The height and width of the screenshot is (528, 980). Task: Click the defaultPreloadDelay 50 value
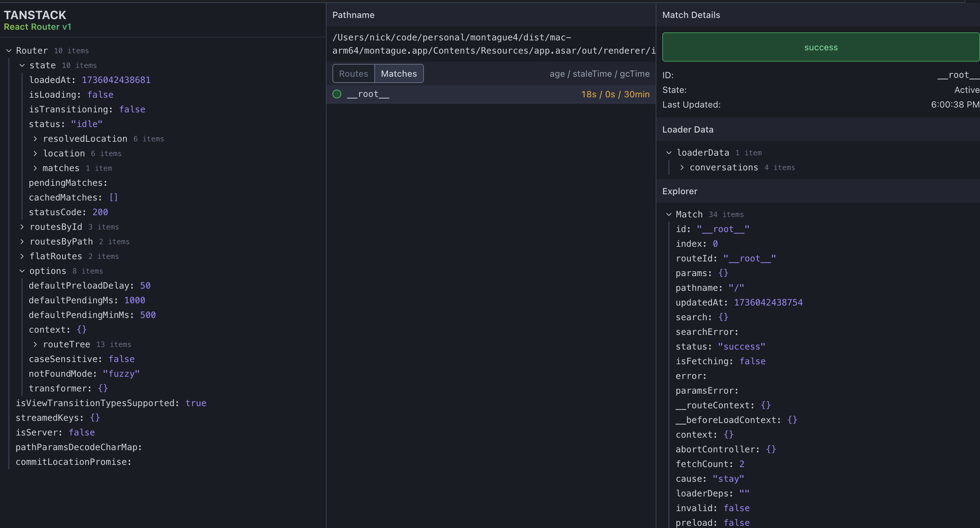tap(145, 286)
